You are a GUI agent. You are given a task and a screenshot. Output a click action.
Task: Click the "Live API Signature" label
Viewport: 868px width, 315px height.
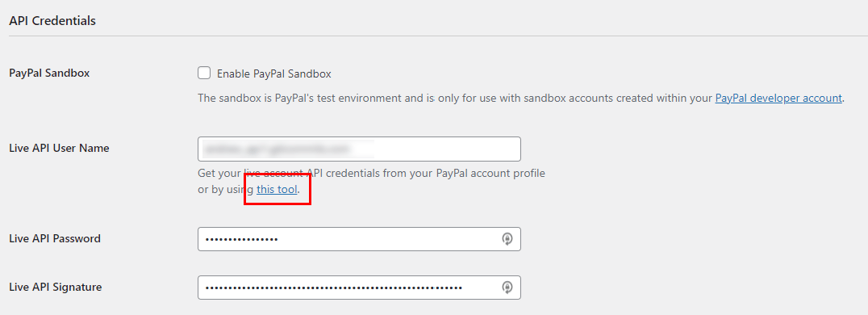56,288
